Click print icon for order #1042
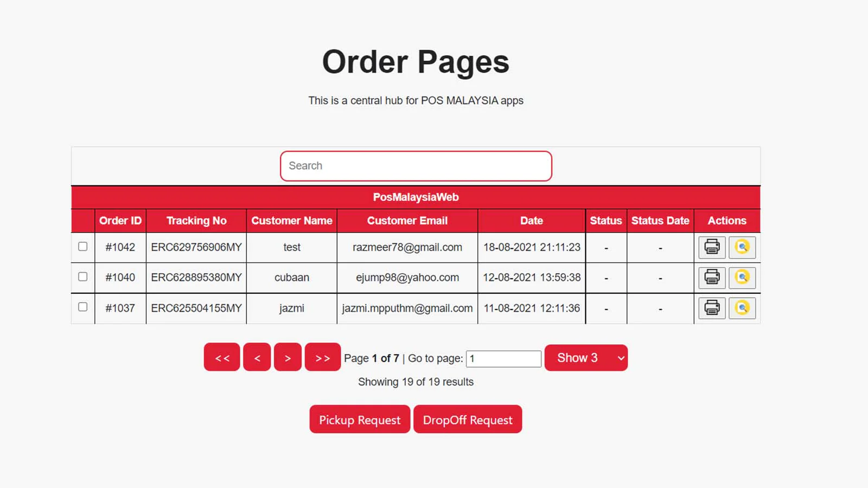868x488 pixels. pos(712,247)
